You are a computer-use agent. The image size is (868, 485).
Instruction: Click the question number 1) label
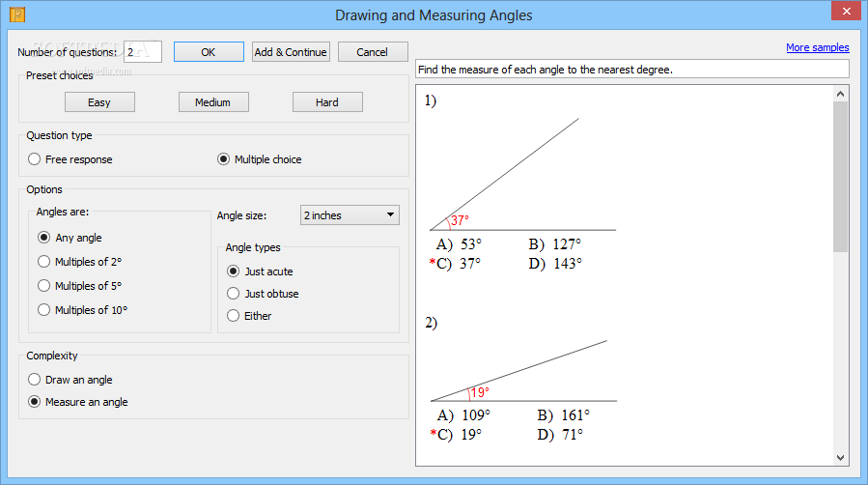[x=431, y=100]
